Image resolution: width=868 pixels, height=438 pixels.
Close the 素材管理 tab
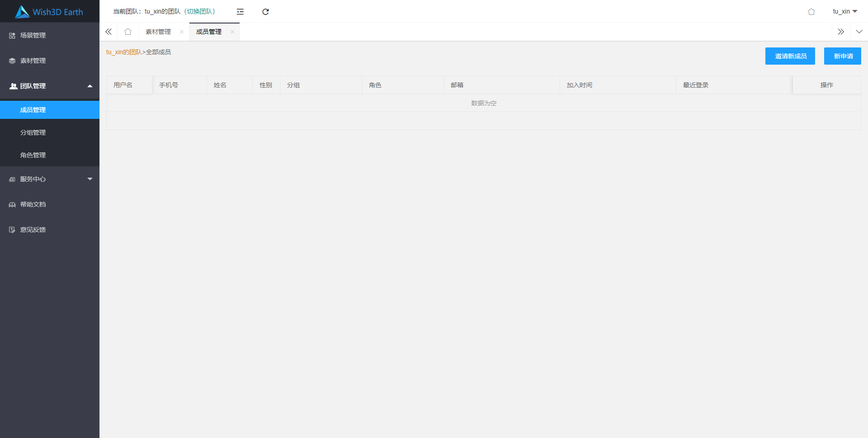(182, 32)
